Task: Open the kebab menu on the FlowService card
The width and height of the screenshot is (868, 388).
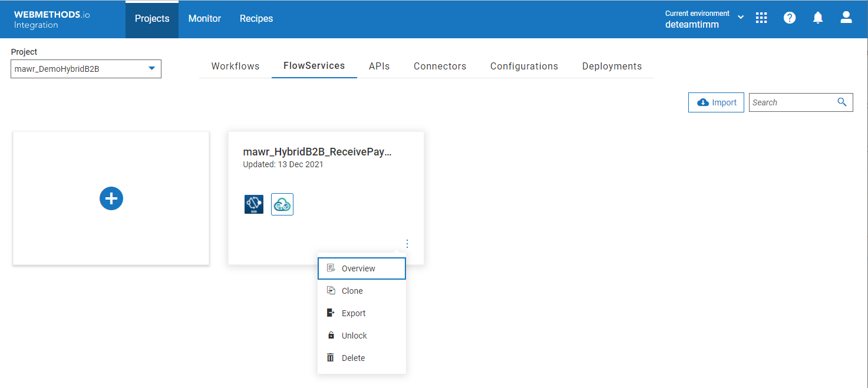Action: 407,243
